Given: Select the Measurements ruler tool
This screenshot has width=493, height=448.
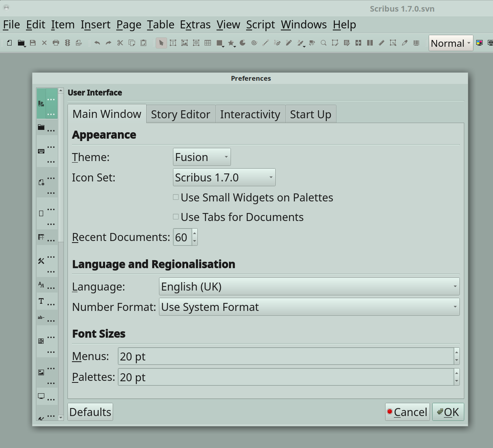Looking at the screenshot, I should [382, 43].
